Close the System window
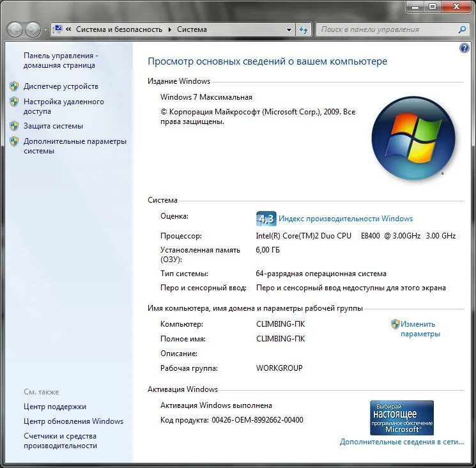476x468 pixels. point(456,6)
